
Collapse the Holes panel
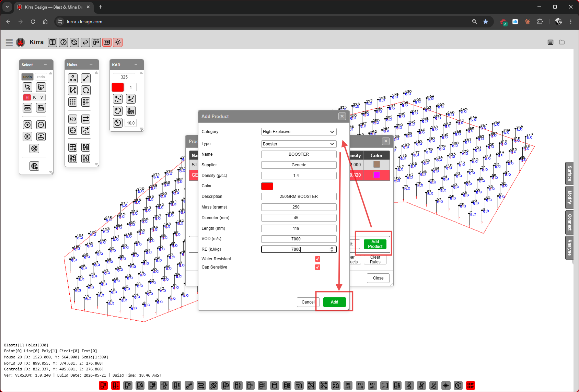click(91, 64)
